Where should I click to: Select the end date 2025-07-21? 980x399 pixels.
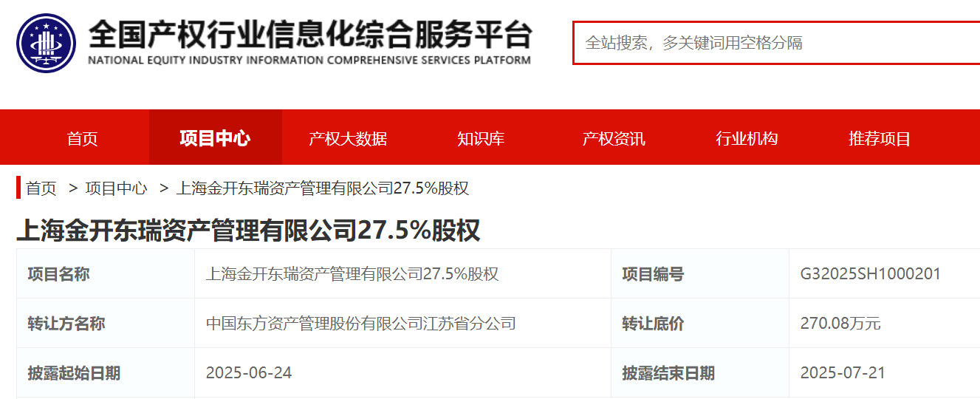point(843,373)
